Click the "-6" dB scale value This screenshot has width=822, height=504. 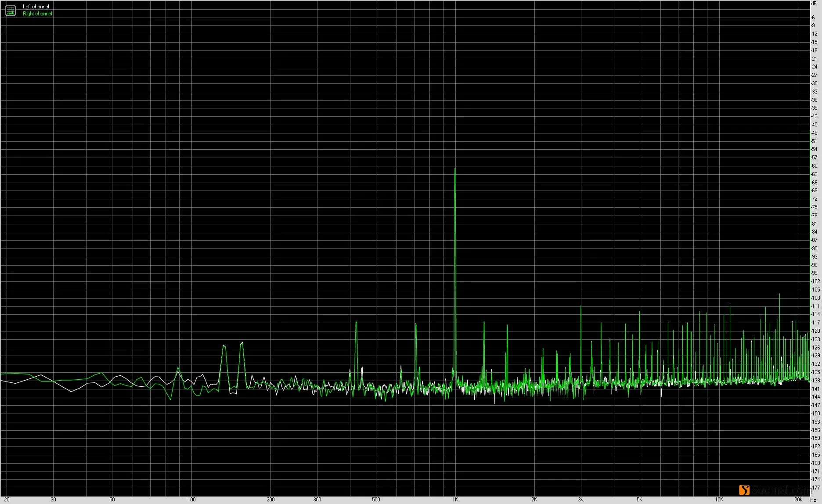[x=813, y=18]
